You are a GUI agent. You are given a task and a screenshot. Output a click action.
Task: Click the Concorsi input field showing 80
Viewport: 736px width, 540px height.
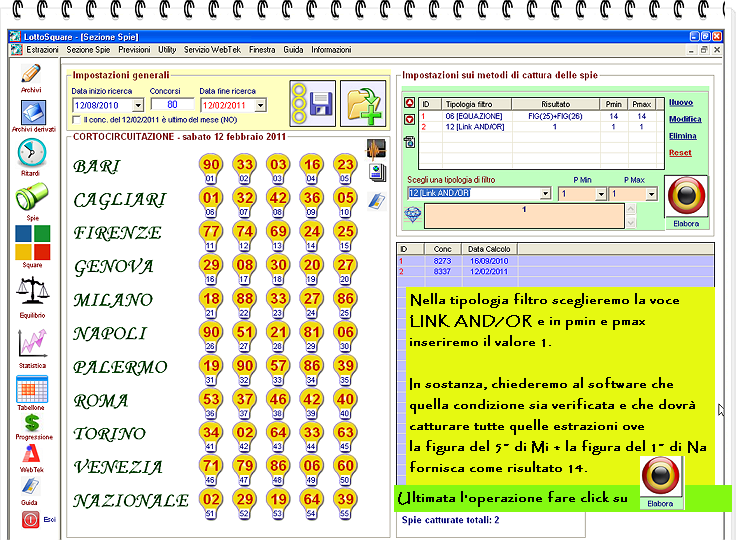point(172,104)
